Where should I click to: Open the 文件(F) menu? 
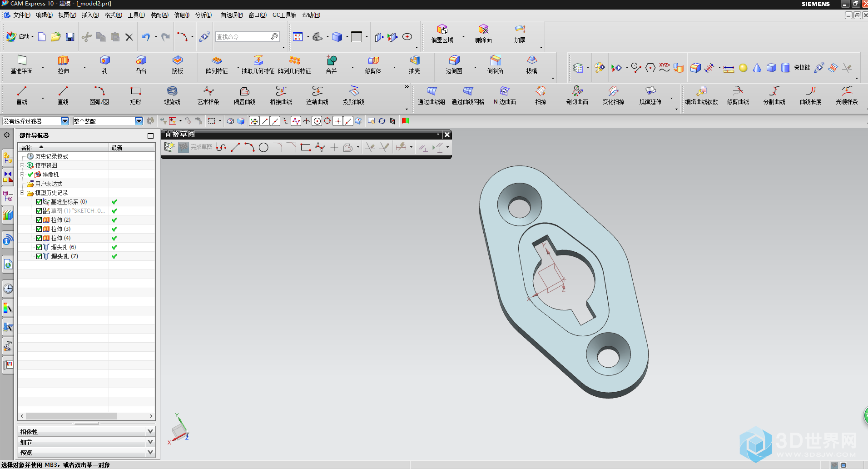(22, 15)
